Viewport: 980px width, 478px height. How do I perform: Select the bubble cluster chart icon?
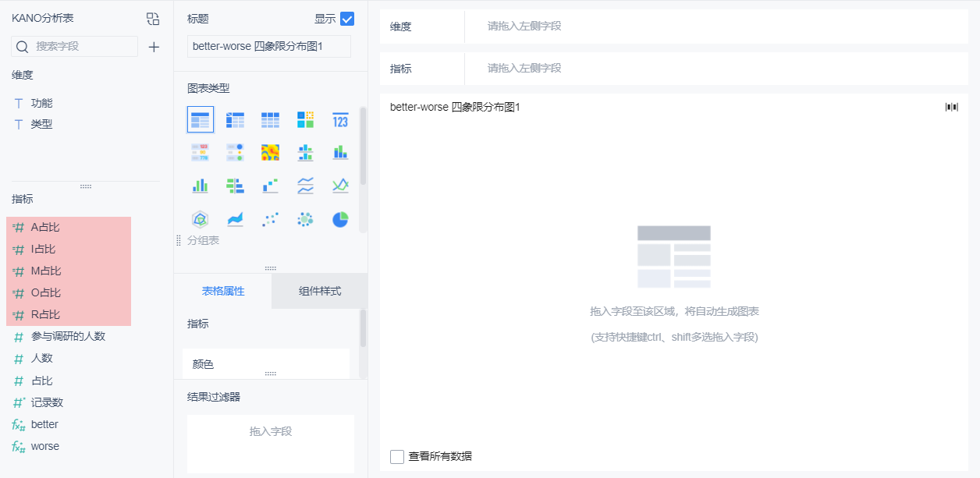(305, 220)
